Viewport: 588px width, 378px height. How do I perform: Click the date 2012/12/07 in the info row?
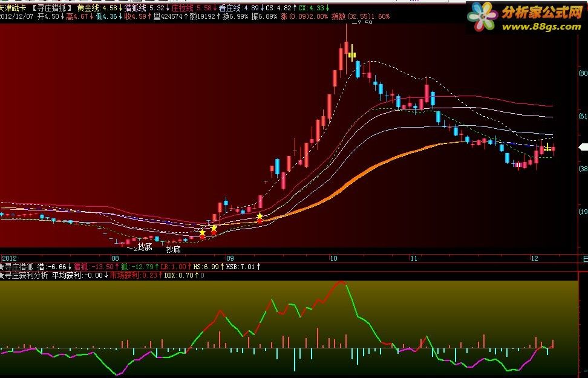[16, 16]
